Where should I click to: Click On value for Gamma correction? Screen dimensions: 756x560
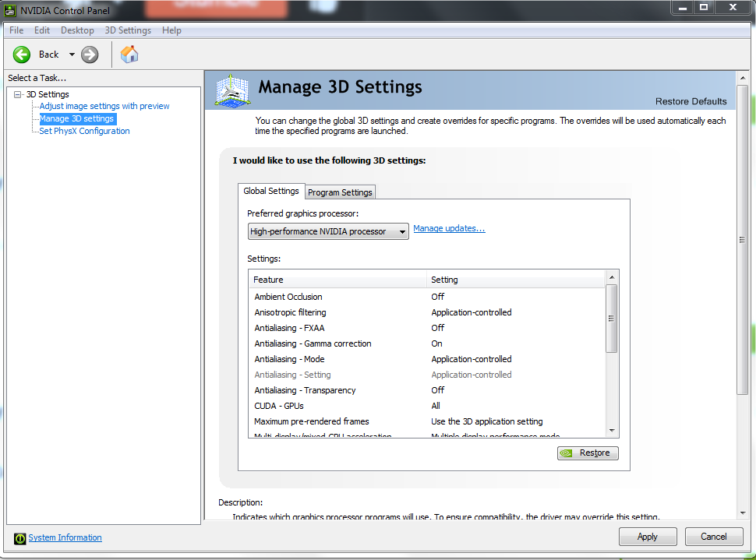click(436, 343)
